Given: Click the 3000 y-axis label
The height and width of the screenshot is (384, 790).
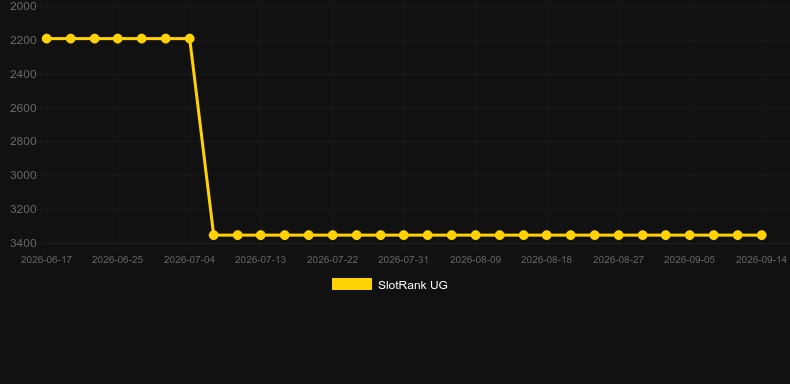Looking at the screenshot, I should coord(23,175).
